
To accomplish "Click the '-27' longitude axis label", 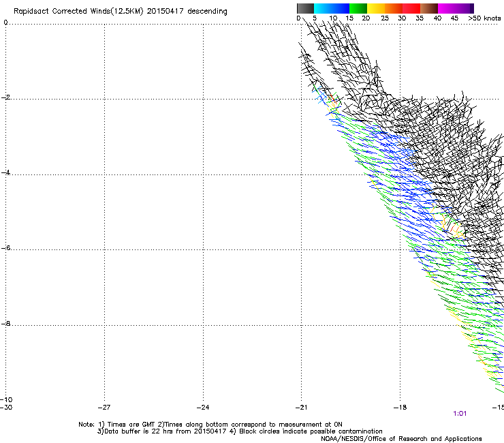I will (x=104, y=408).
